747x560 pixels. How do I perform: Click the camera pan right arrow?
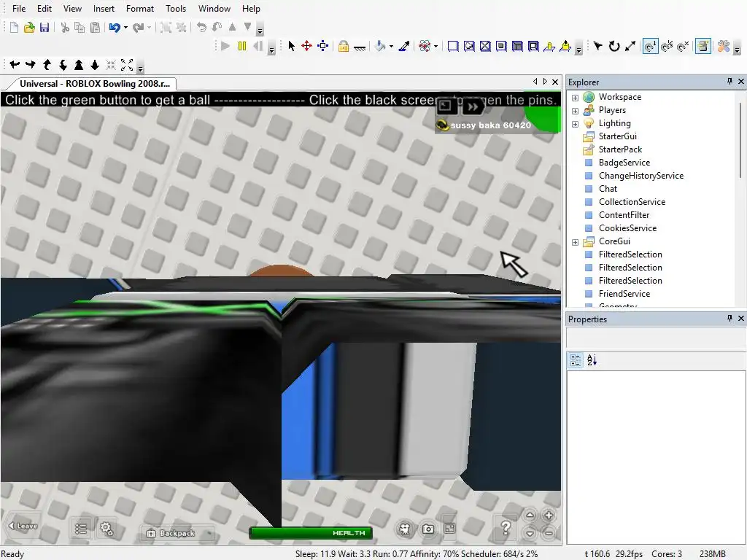click(x=31, y=65)
